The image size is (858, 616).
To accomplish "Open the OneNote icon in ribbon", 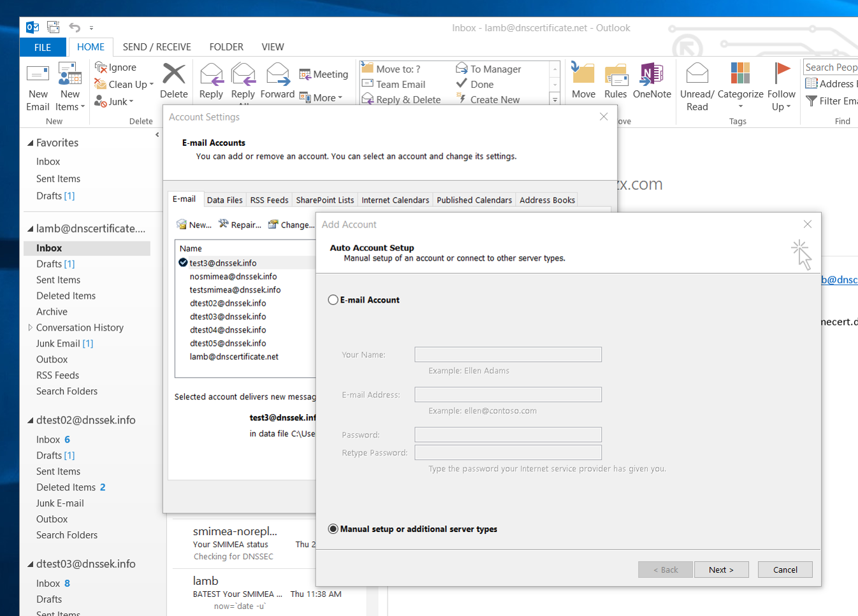I will click(x=651, y=75).
